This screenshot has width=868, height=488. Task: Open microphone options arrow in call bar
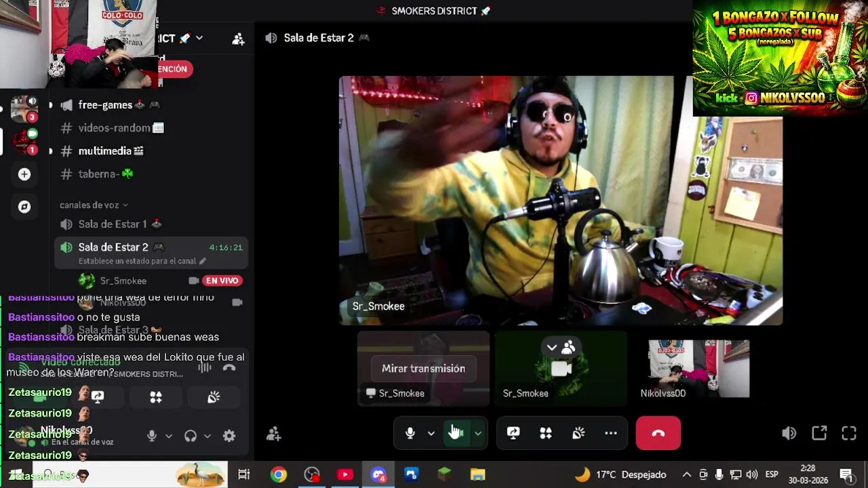point(431,433)
